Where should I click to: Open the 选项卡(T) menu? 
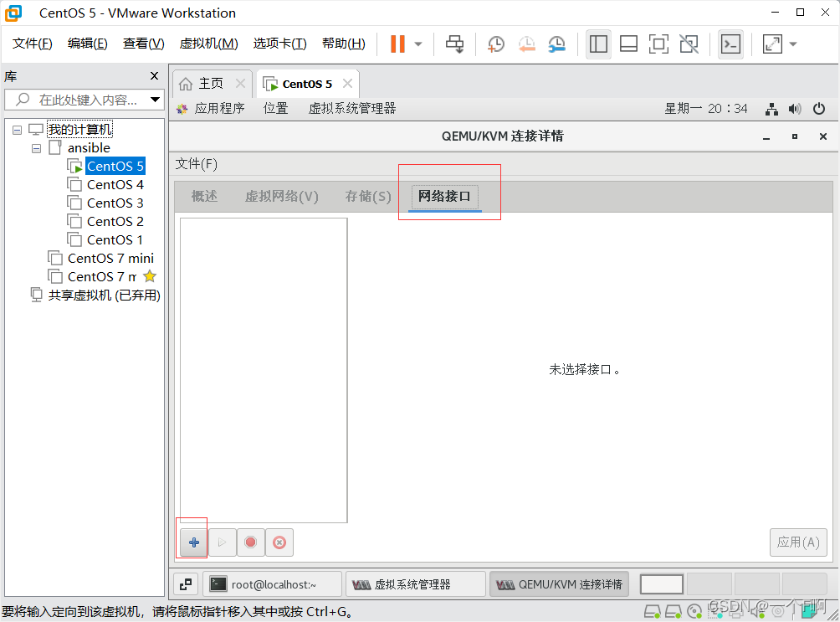click(279, 44)
